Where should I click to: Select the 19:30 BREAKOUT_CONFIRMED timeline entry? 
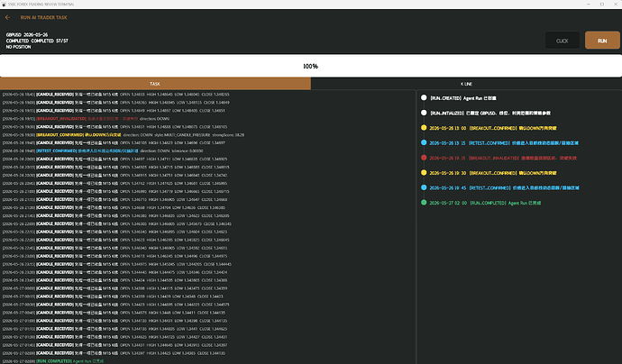click(489, 173)
